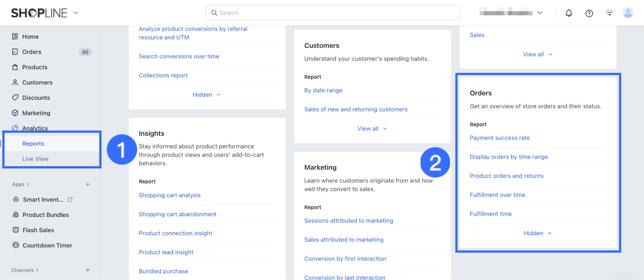Screen dimensions: 644x280
Task: Expand View all under Customers
Action: (x=372, y=129)
